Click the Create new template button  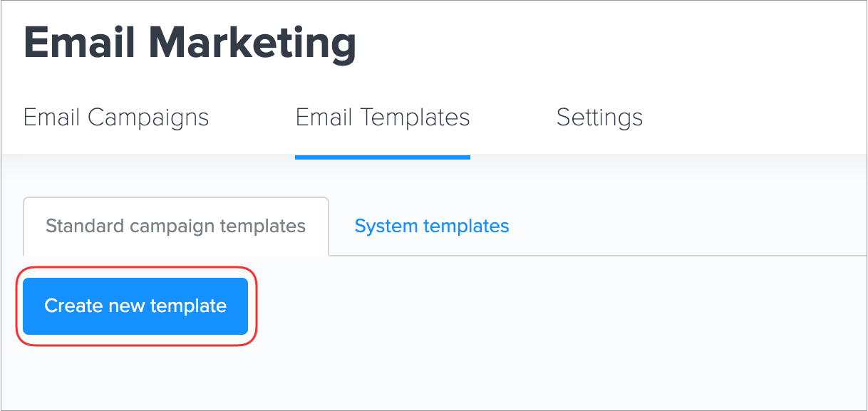[135, 306]
